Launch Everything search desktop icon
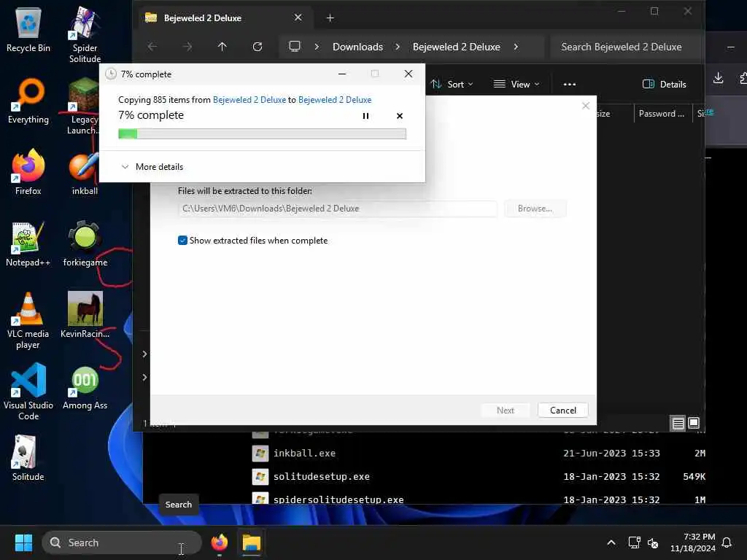 (x=28, y=101)
